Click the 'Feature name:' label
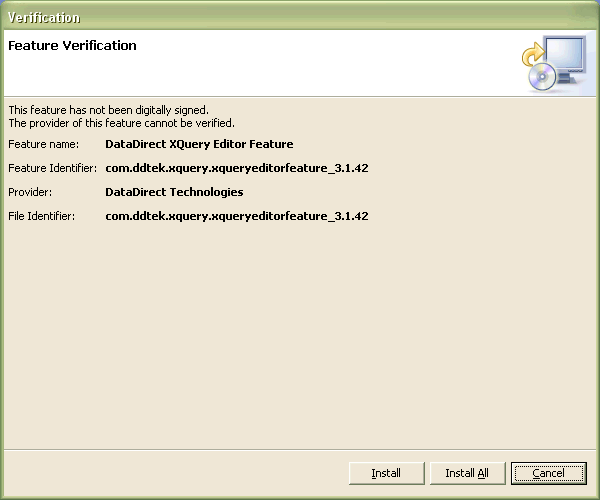The image size is (600, 500). point(44,144)
